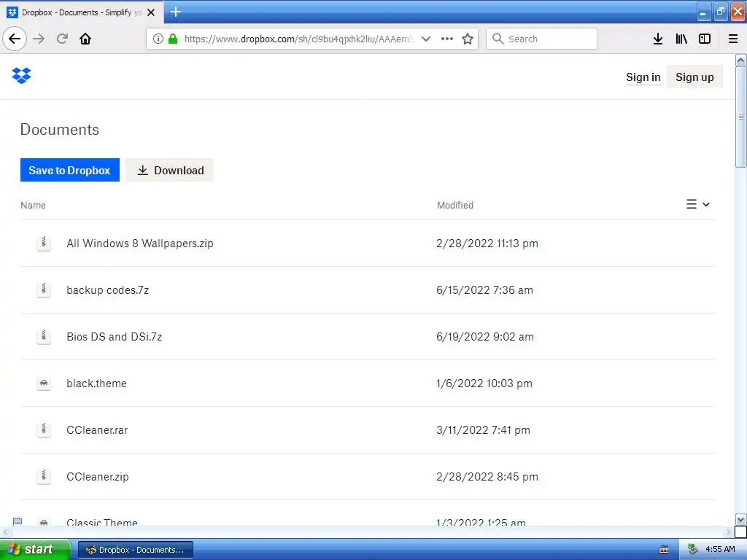Viewport: 747px width, 560px height.
Task: Click the zip icon beside All Windows 8 Wallpapers.zip
Action: (44, 244)
